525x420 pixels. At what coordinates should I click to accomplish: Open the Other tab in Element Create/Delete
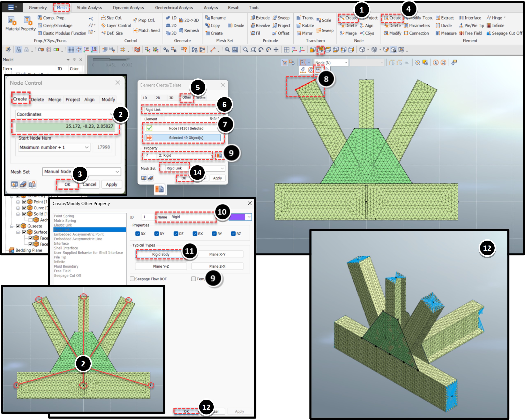pos(187,97)
